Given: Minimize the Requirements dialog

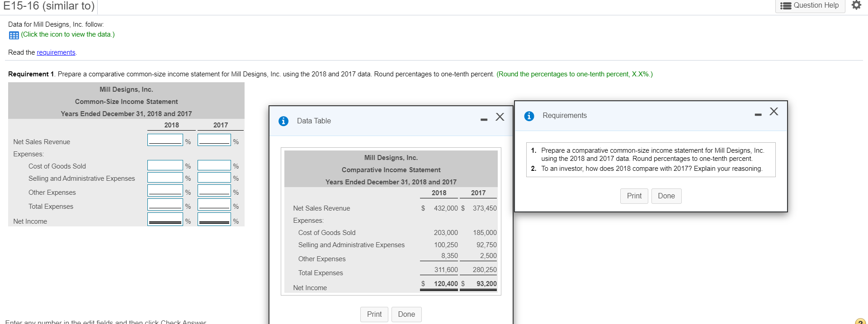Looking at the screenshot, I should point(758,114).
